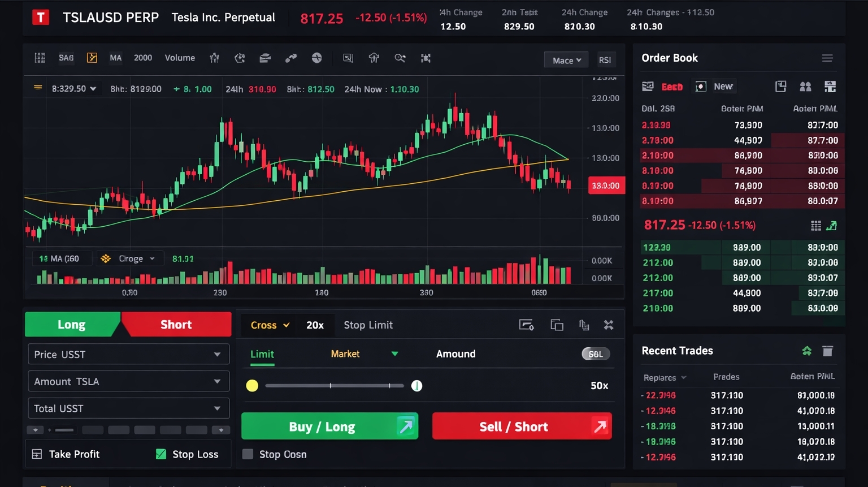Open the calculator icon in order form
This screenshot has height=487, width=868.
[584, 325]
